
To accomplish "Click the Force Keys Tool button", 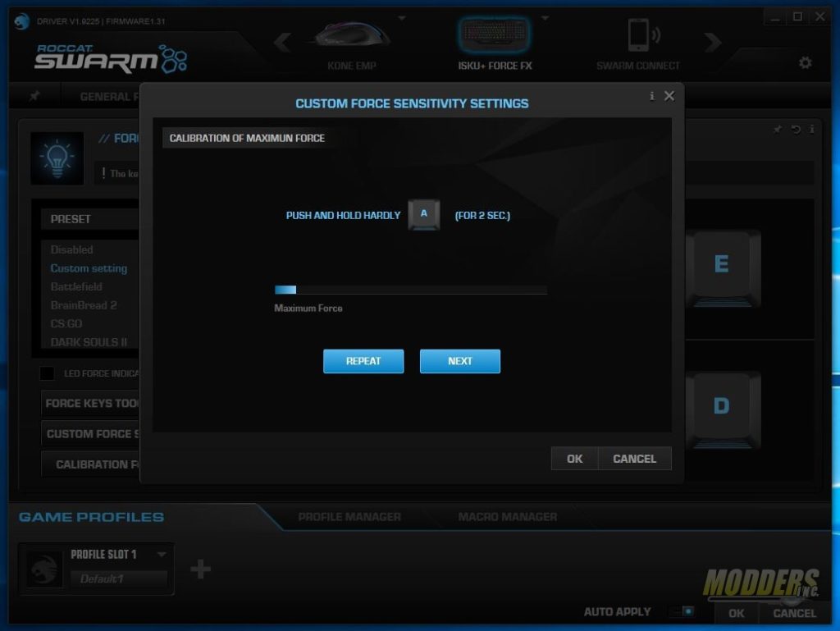I will pyautogui.click(x=90, y=404).
